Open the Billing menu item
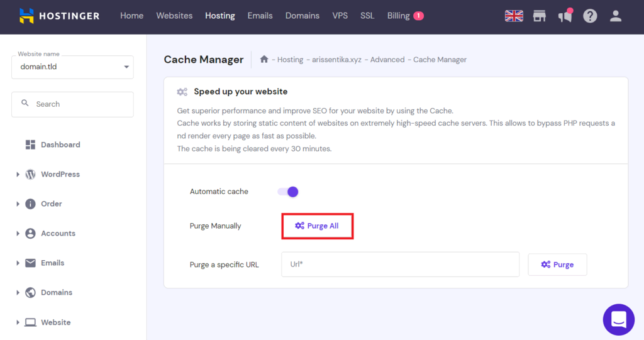The height and width of the screenshot is (340, 644). [x=399, y=16]
